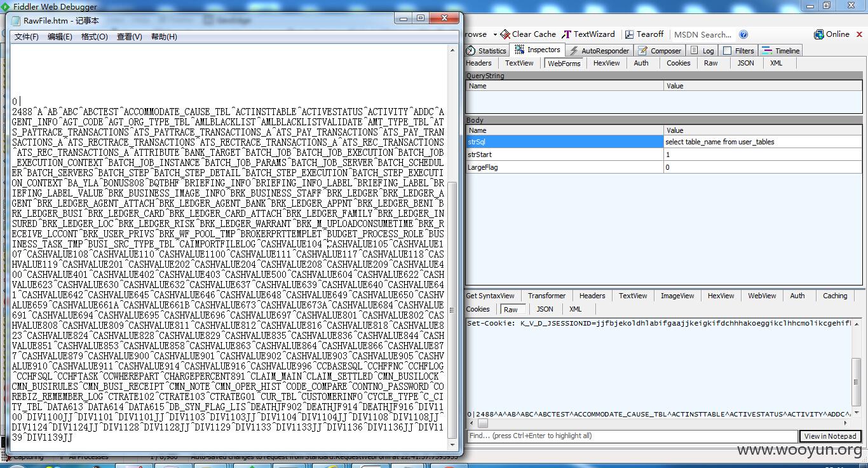Click the MSDN Search box

(x=702, y=35)
